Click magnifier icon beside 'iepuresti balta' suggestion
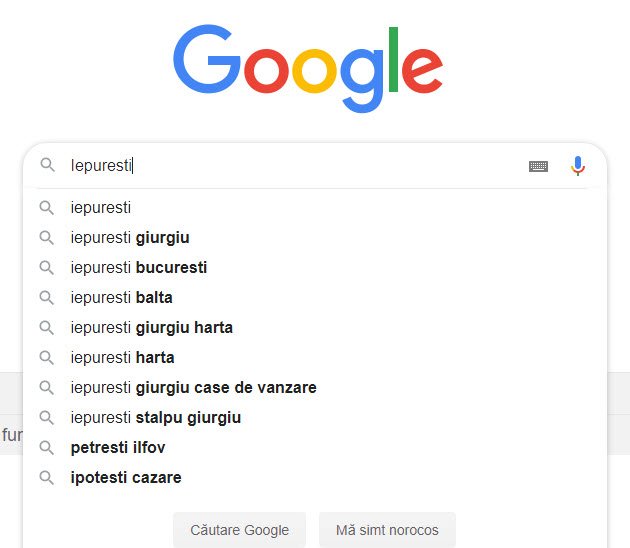This screenshot has height=548, width=630. [x=46, y=298]
